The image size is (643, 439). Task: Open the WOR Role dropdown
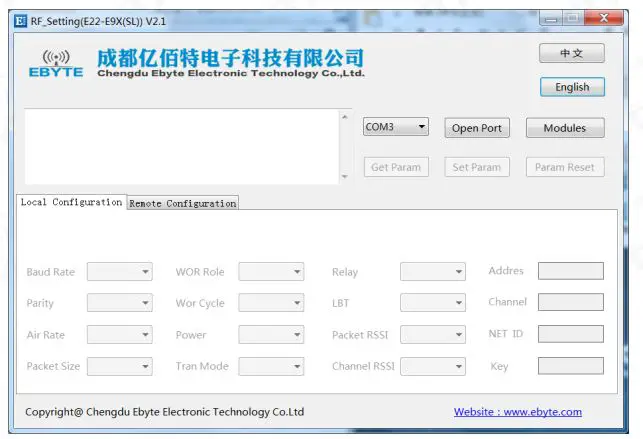coord(271,271)
